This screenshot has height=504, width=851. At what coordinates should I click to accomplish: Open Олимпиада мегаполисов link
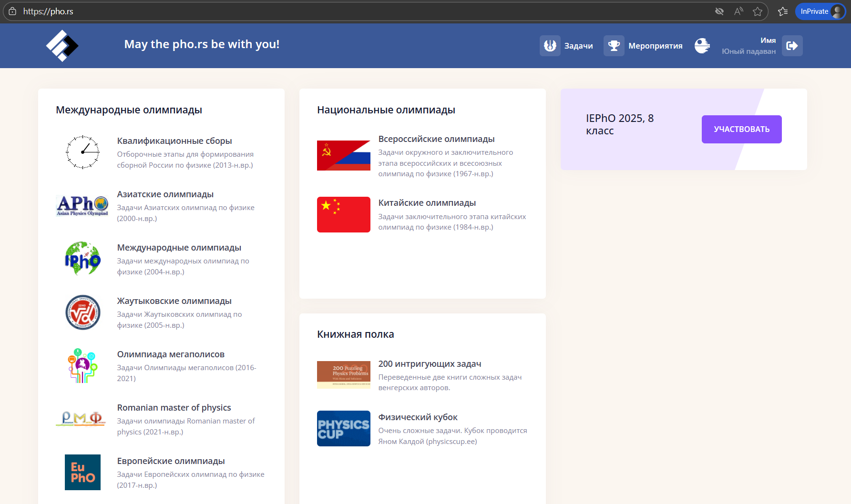[171, 354]
